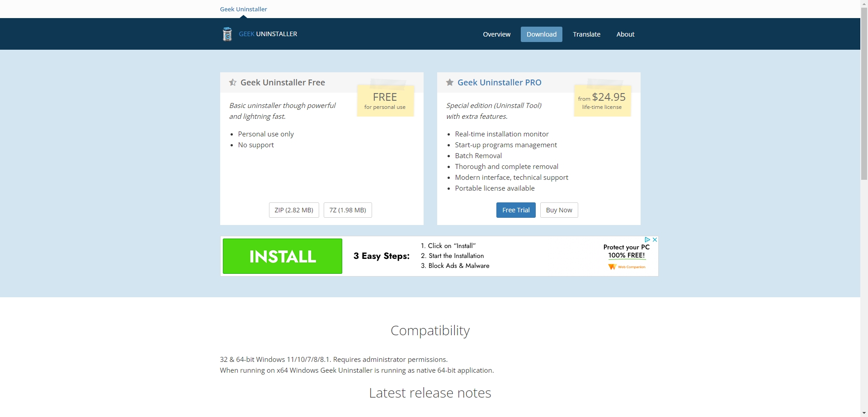This screenshot has width=868, height=417.
Task: Start the Free Trial of PRO
Action: coord(516,210)
